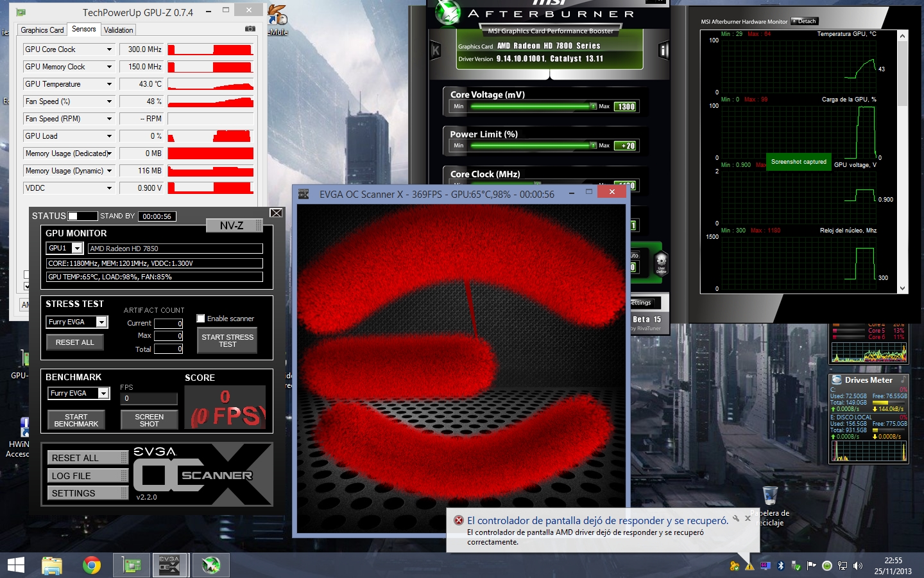Detach the Afterburner Hardware Monitor
Viewport: 924px width, 578px height.
coord(804,21)
